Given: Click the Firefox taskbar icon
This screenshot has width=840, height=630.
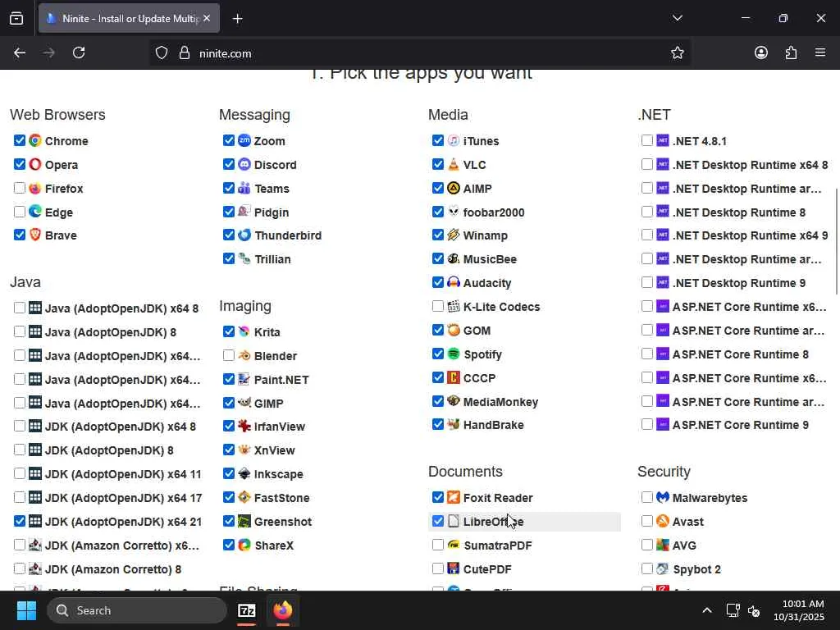Looking at the screenshot, I should click(283, 610).
